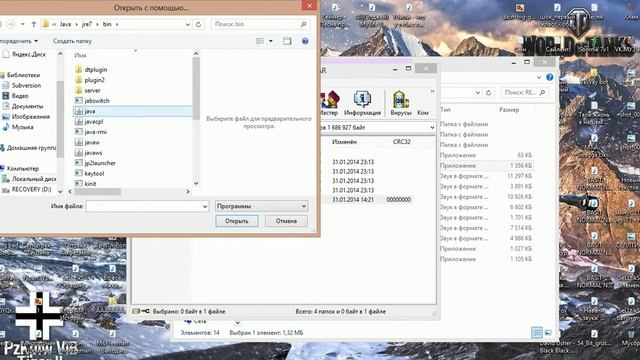
Task: Click bin in the address breadcrumb
Action: click(107, 24)
